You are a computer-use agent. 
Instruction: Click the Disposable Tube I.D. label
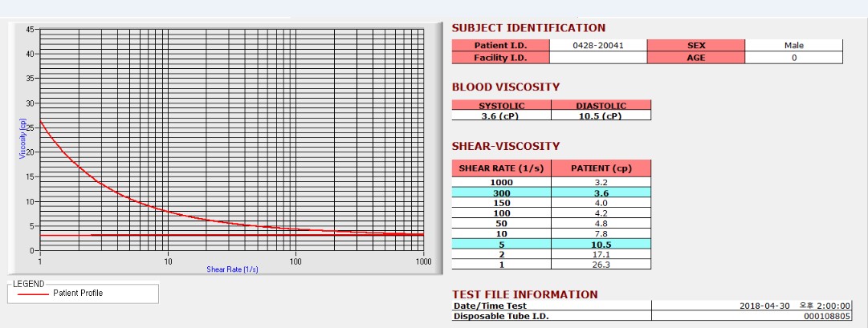[x=501, y=317]
